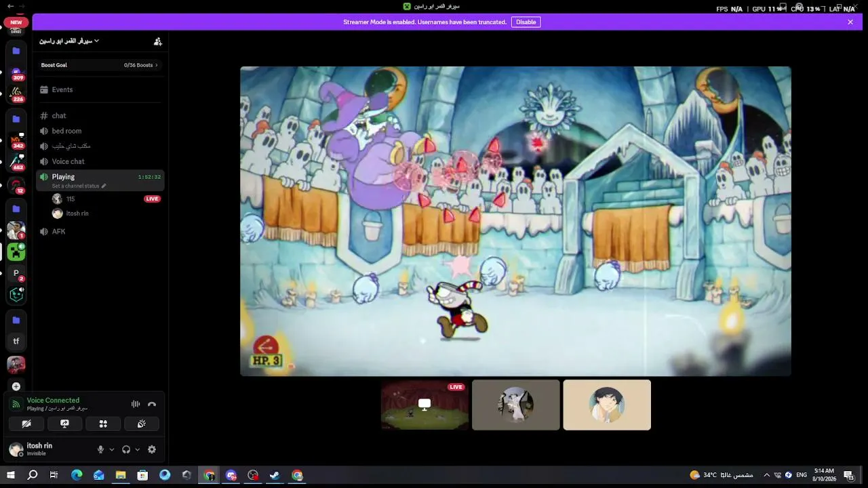868x488 pixels.
Task: Collapse the server folder above 309 badge server
Action: 16,51
